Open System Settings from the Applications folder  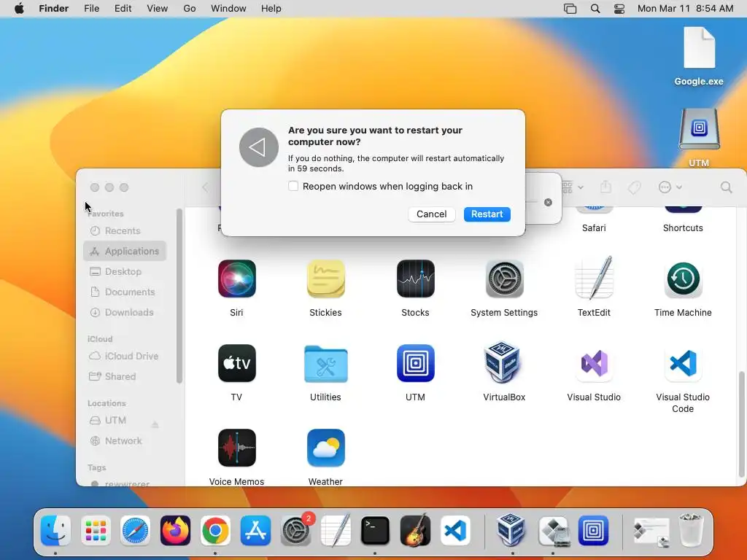[x=505, y=279]
